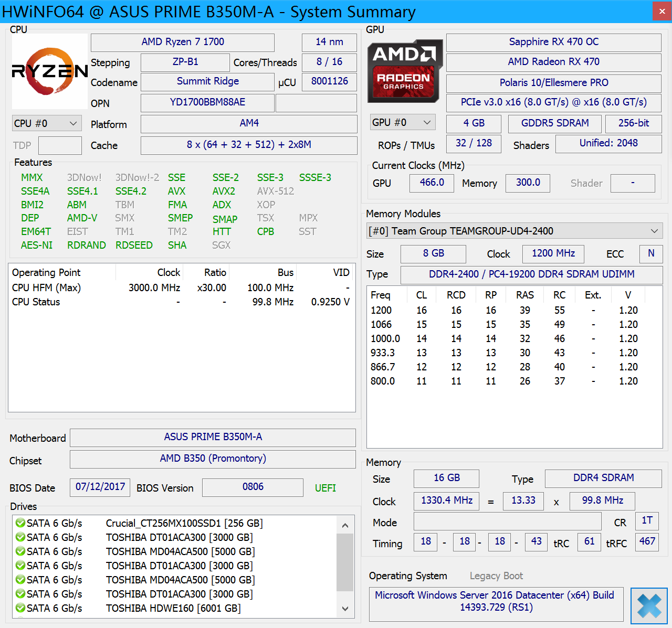Click the 1066 frequency timing row

514,324
